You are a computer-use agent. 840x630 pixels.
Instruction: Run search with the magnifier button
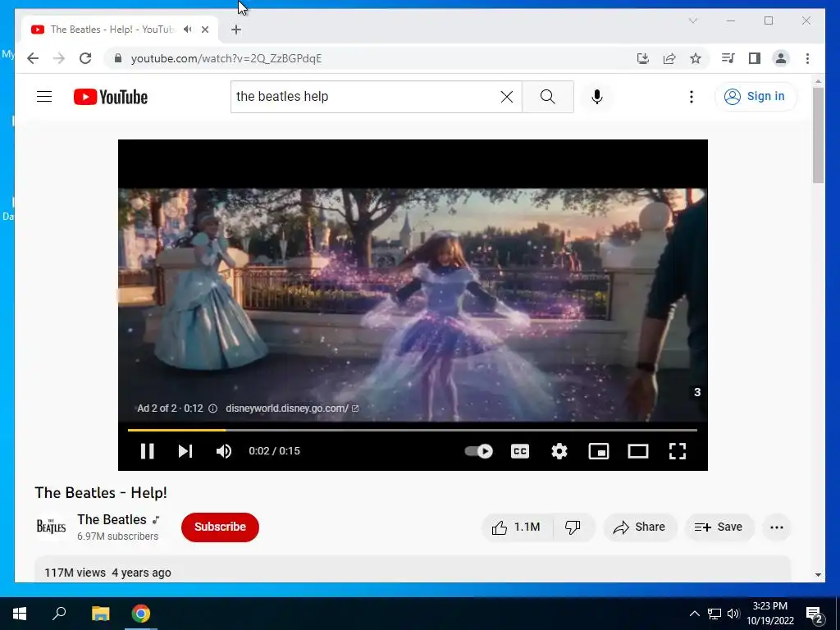[547, 97]
